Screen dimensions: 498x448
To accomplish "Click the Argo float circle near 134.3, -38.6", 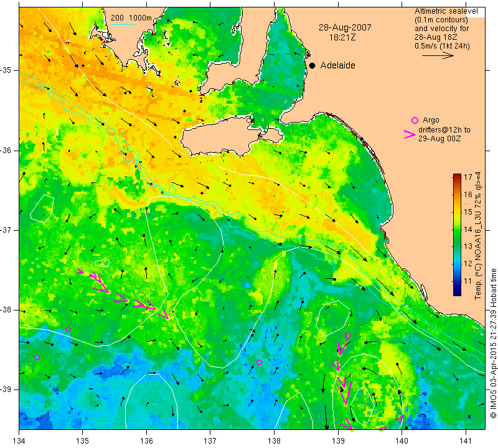I will click(37, 358).
